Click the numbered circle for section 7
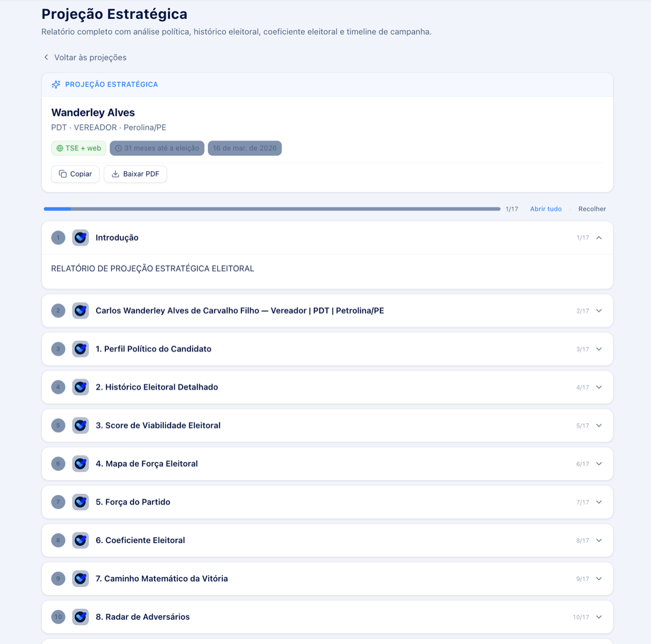The image size is (651, 644). [58, 502]
